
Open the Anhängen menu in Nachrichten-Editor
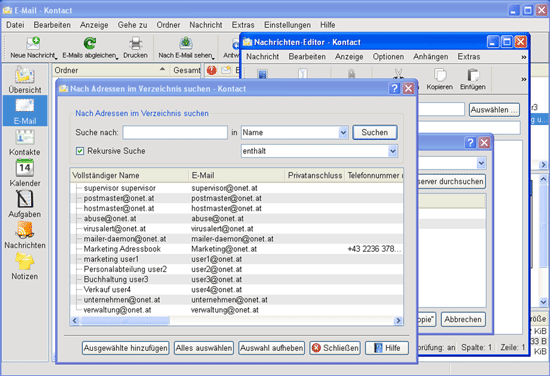pos(430,56)
